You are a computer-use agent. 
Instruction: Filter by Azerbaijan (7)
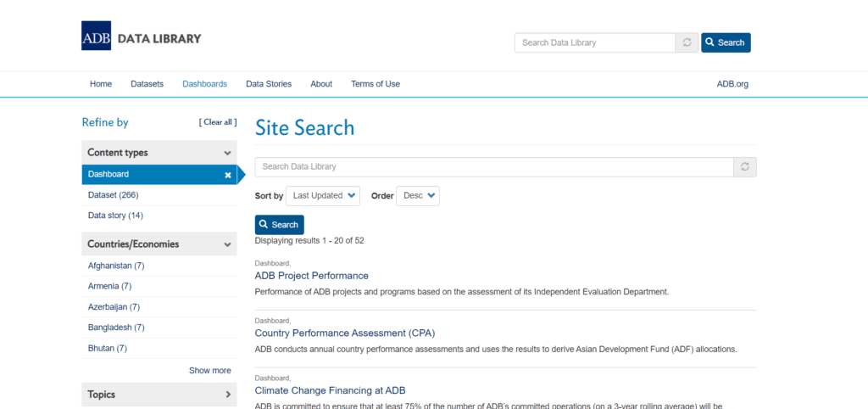click(x=114, y=306)
